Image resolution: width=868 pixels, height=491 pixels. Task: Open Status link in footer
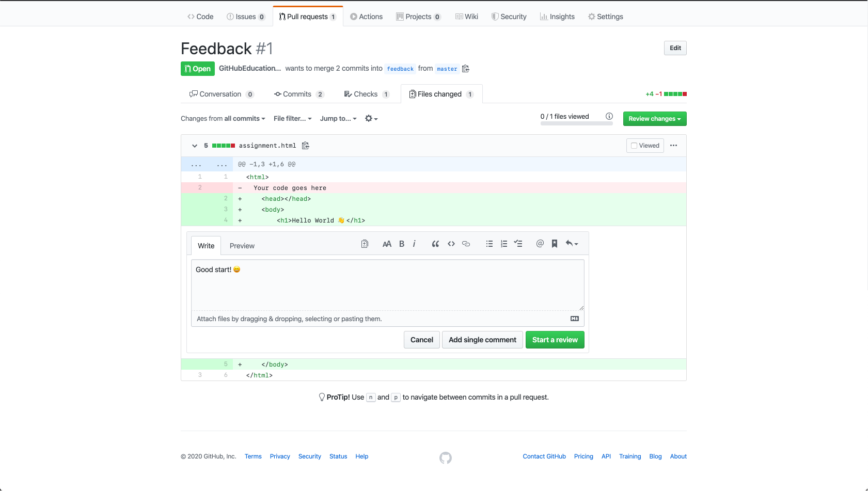pos(338,456)
